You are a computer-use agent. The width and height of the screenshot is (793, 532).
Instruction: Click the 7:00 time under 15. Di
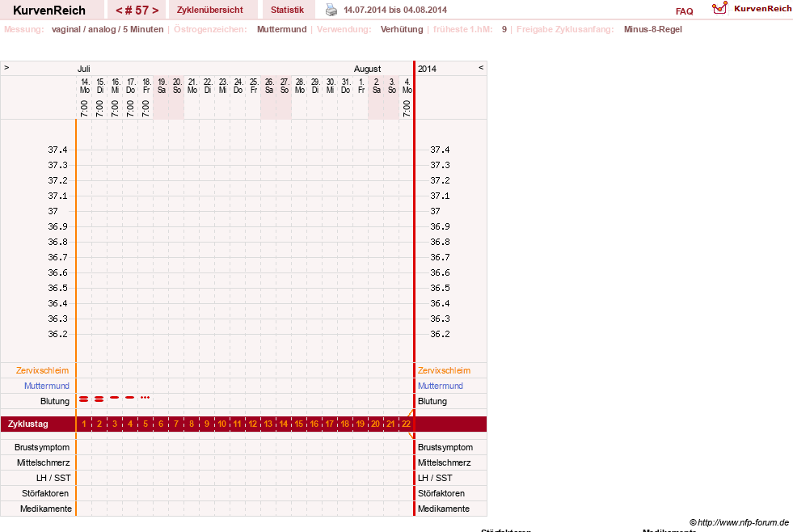99,108
